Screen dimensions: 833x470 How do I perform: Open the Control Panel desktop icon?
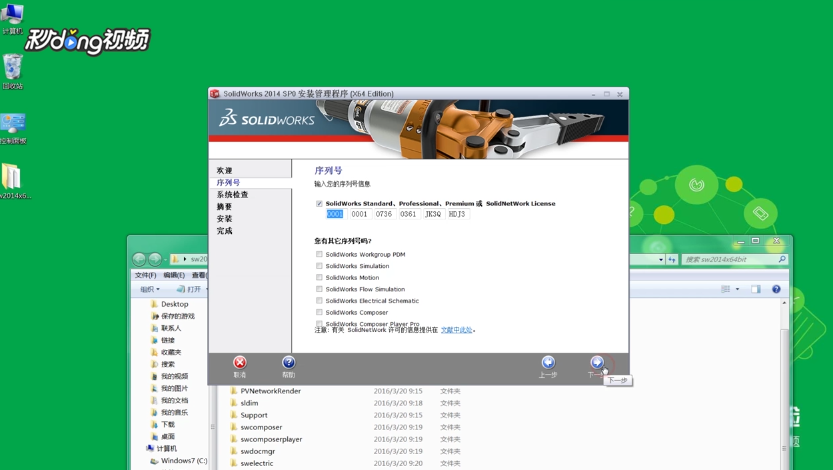pos(13,123)
